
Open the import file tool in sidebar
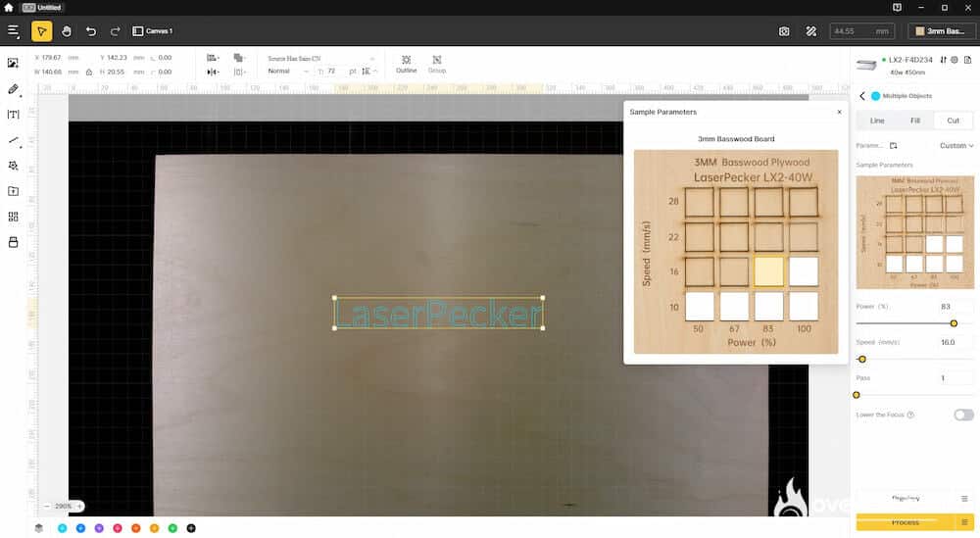pos(13,191)
